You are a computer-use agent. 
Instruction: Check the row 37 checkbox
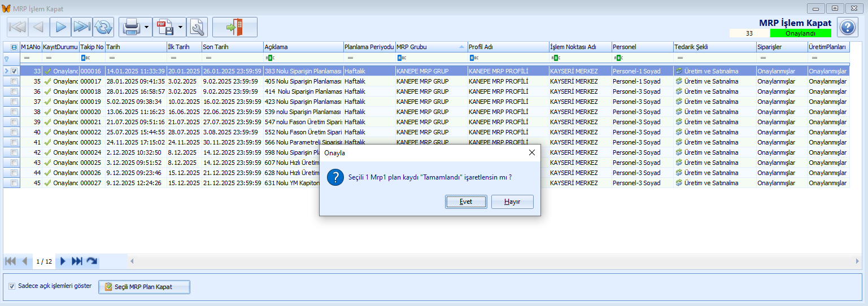[x=14, y=102]
